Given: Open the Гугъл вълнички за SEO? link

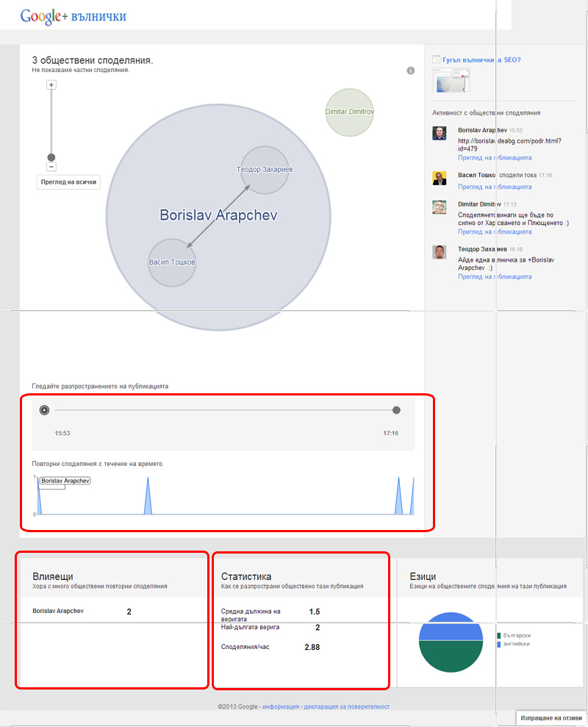Looking at the screenshot, I should tap(481, 60).
